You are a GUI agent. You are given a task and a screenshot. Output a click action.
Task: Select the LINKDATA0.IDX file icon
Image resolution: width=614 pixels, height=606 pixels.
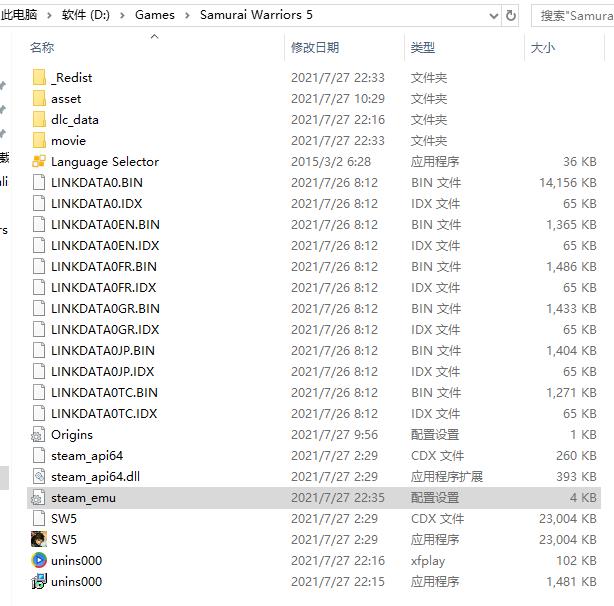tap(39, 203)
